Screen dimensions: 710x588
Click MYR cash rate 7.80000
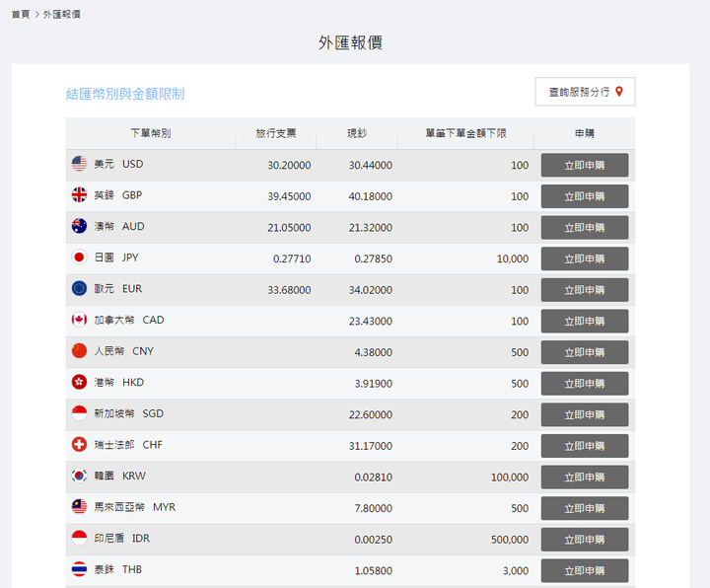374,509
